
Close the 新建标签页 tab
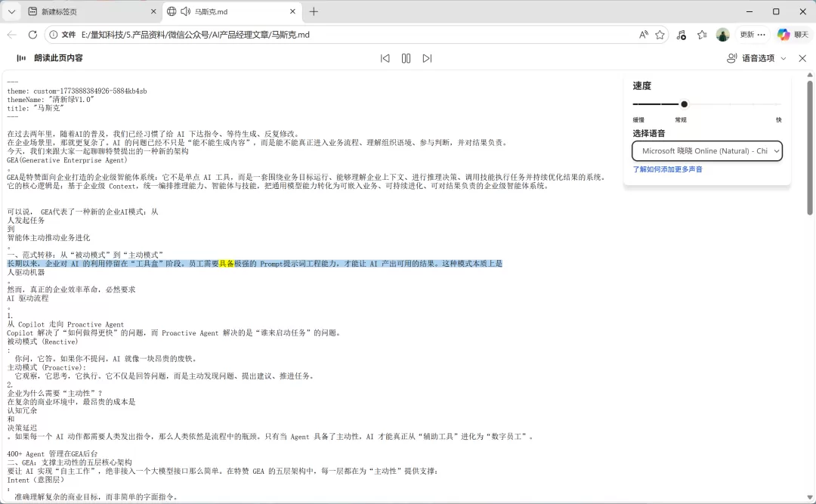pyautogui.click(x=153, y=11)
